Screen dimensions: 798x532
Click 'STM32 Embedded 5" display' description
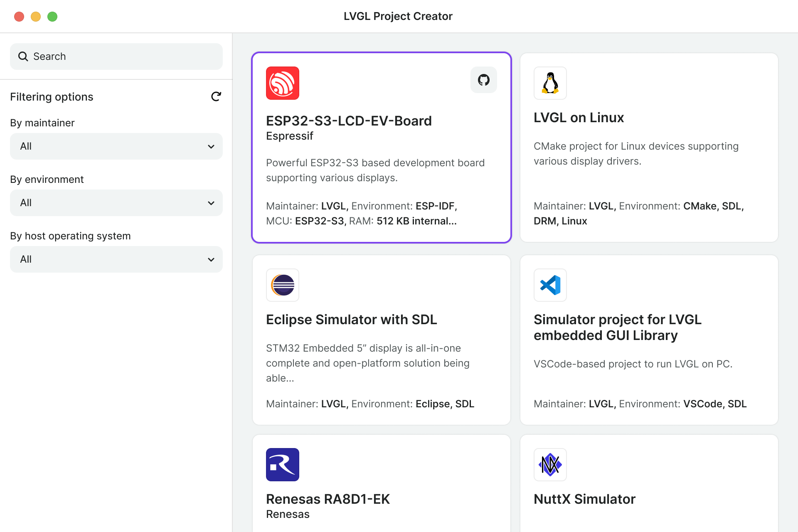point(368,363)
